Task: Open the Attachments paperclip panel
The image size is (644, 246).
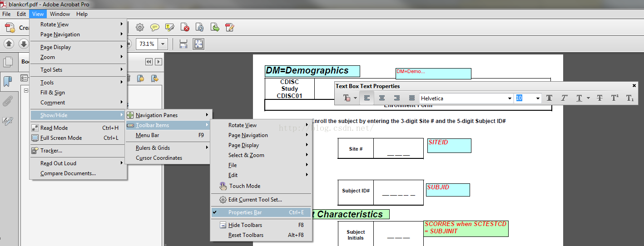Action: coord(8,101)
